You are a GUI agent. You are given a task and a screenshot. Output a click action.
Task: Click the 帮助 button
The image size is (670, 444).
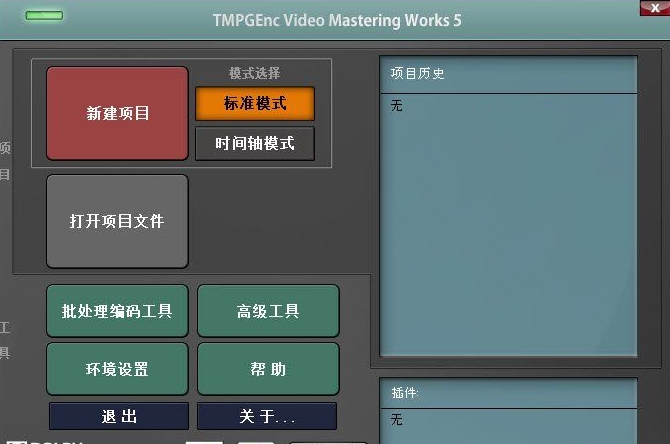268,369
